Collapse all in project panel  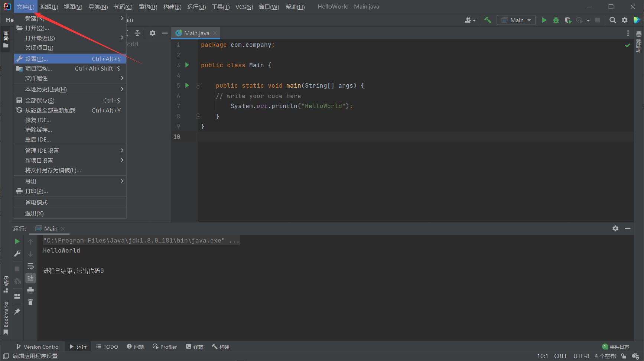[x=137, y=33]
